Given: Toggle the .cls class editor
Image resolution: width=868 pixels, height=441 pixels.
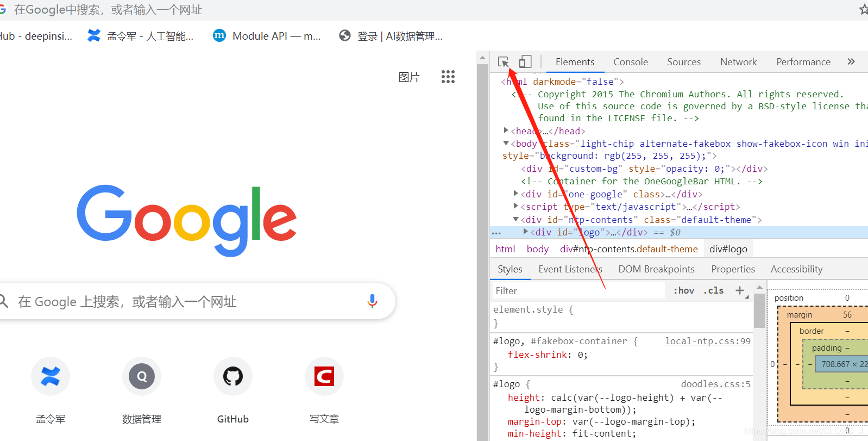Looking at the screenshot, I should (714, 290).
